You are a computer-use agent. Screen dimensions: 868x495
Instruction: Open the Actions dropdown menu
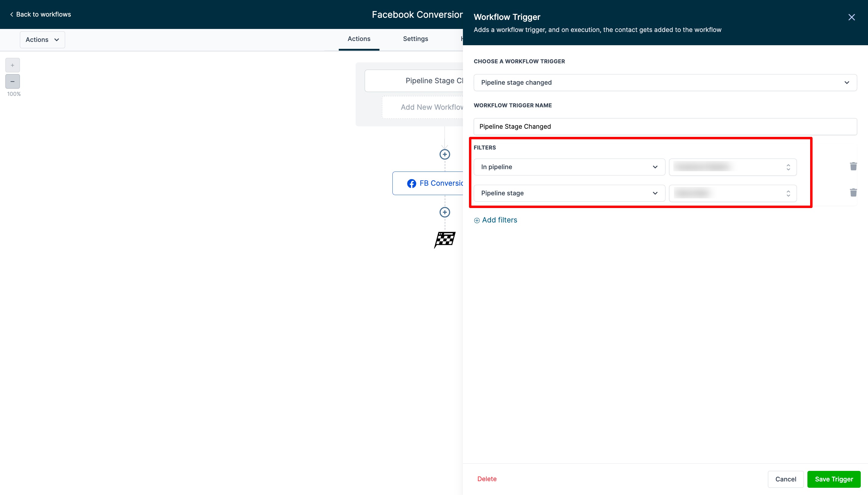[42, 40]
